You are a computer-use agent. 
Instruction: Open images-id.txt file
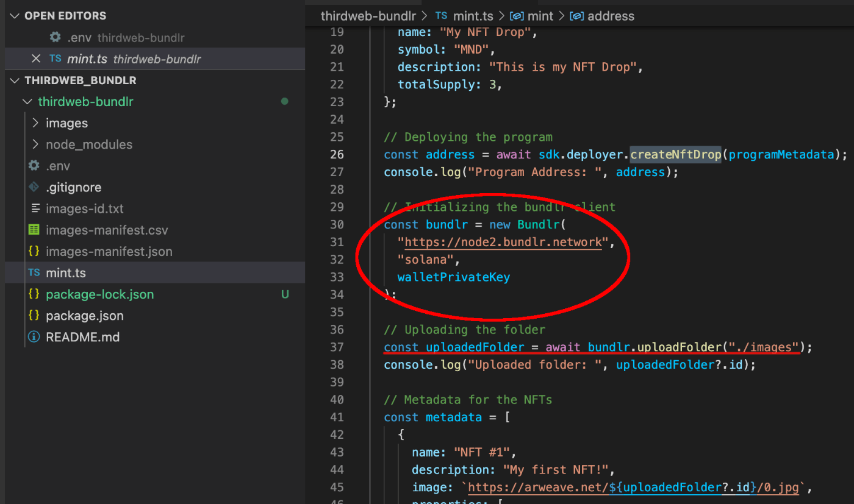(85, 208)
